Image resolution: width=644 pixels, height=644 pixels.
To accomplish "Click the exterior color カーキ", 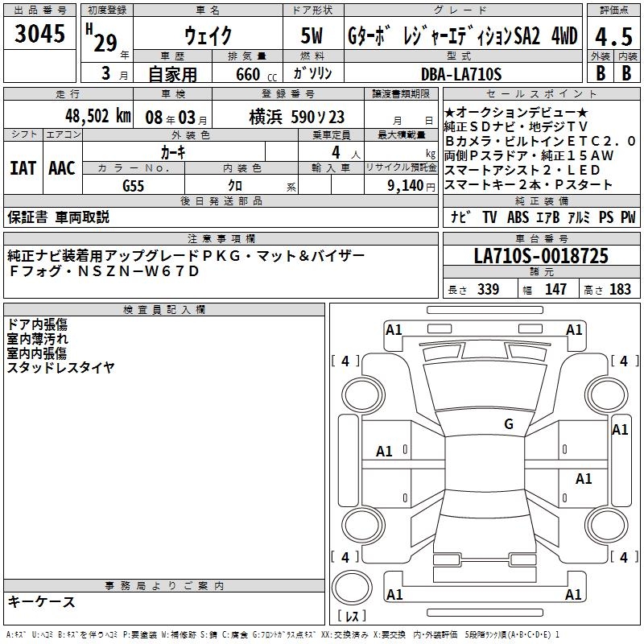I will click(173, 152).
